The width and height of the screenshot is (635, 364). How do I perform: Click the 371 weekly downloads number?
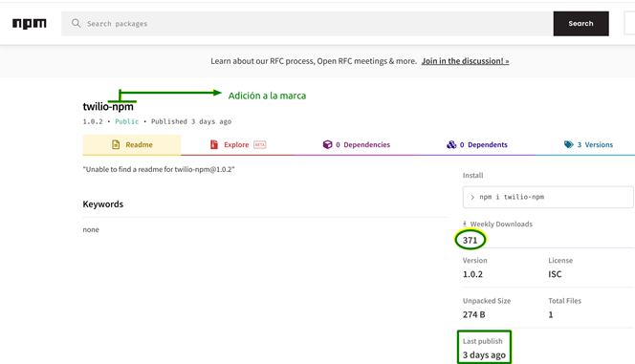[470, 240]
